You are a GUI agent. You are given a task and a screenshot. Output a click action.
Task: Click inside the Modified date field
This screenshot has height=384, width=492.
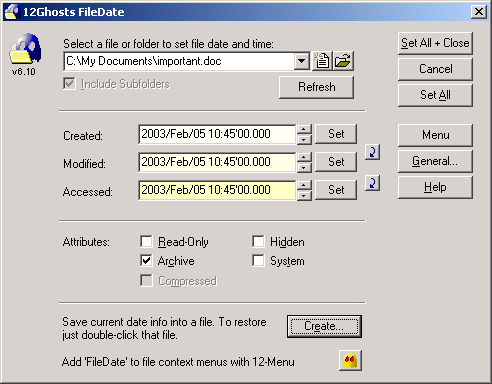tap(217, 162)
